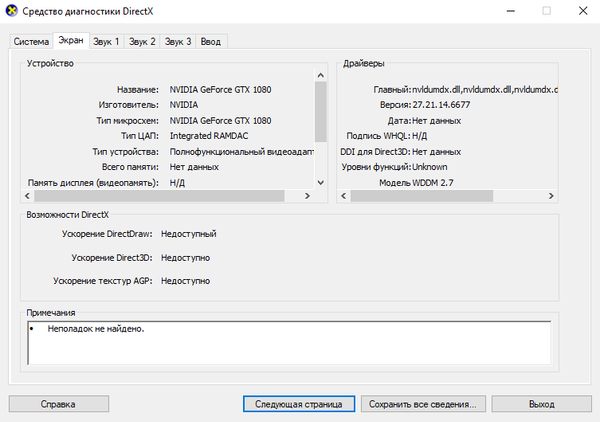Click the Дата value 'Нет данных'
Viewport: 600px width, 422px height.
pos(437,121)
